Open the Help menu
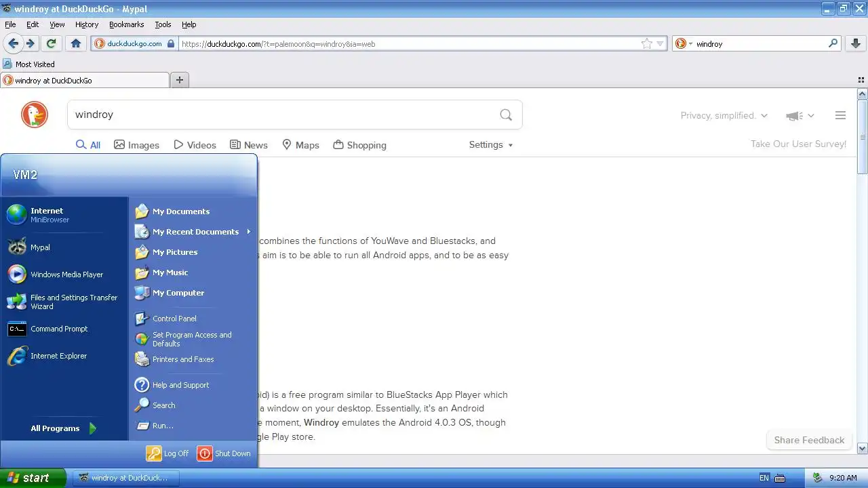 point(189,24)
